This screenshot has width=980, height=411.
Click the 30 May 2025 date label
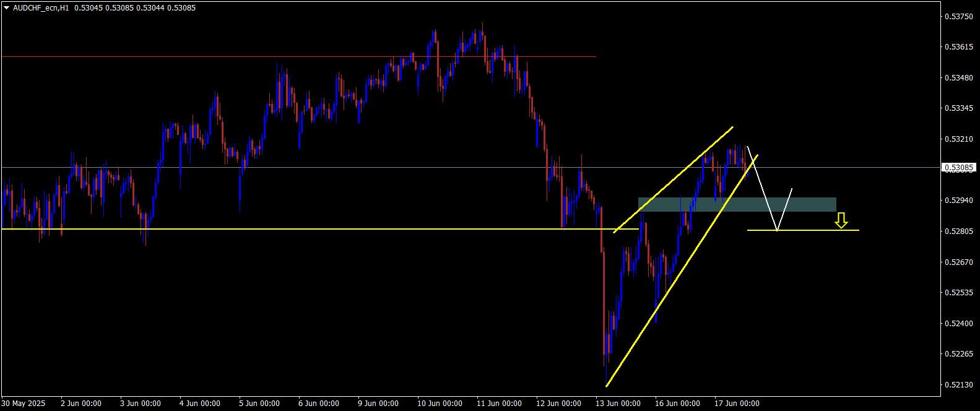24,404
